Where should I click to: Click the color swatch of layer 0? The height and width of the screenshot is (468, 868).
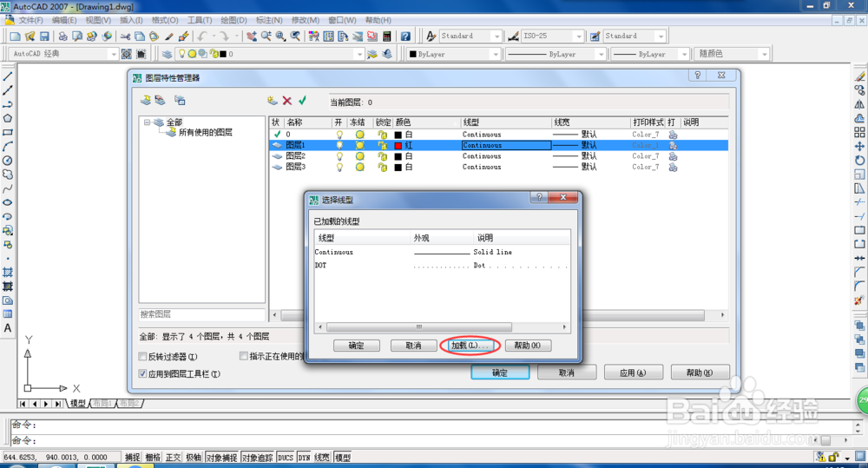(x=398, y=135)
